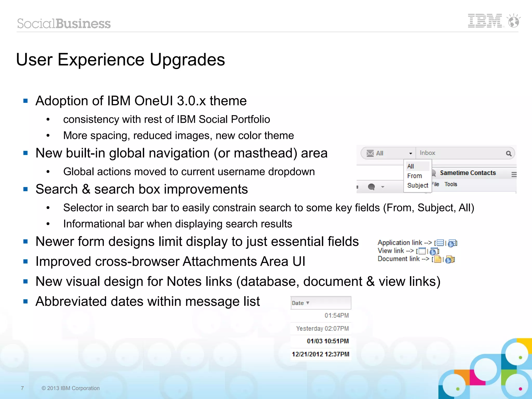Click the View link web globe icon
Image resolution: width=532 pixels, height=399 pixels.
coord(434,252)
